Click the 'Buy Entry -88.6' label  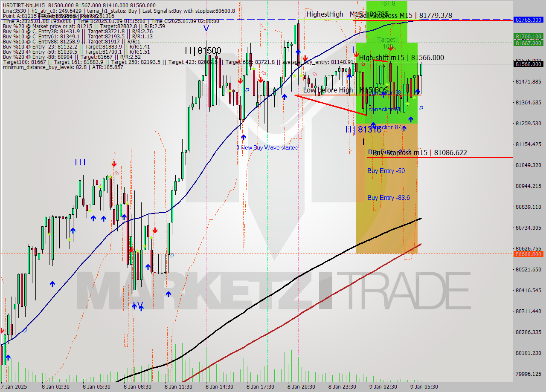coord(389,197)
